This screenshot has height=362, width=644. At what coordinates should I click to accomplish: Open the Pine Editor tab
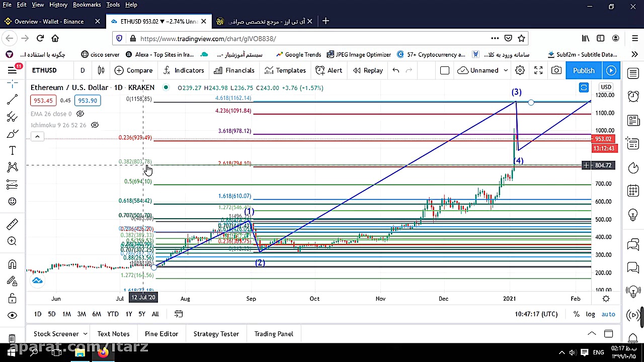coord(162,334)
